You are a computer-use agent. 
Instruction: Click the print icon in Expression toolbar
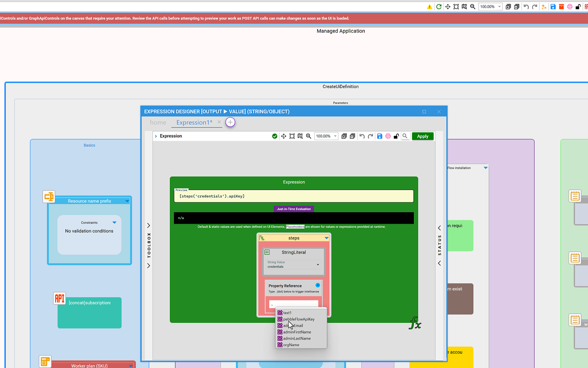pyautogui.click(x=388, y=136)
